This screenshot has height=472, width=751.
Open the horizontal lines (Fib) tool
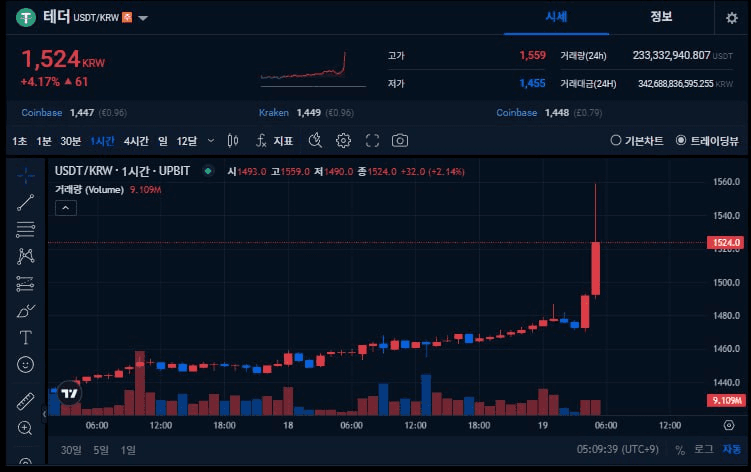25,230
